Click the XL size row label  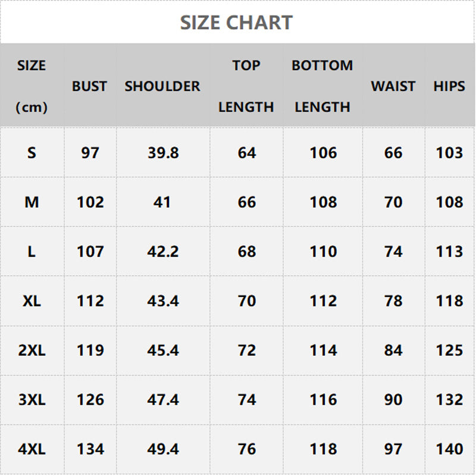pos(32,301)
